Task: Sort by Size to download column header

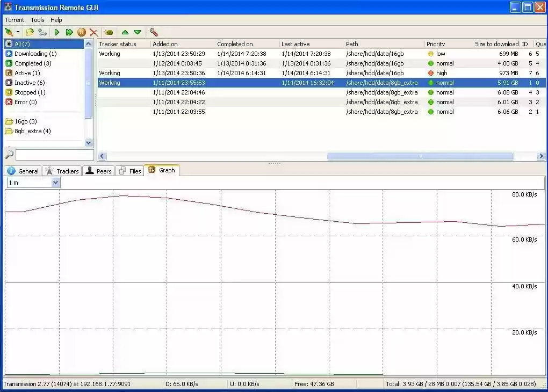Action: pos(496,44)
